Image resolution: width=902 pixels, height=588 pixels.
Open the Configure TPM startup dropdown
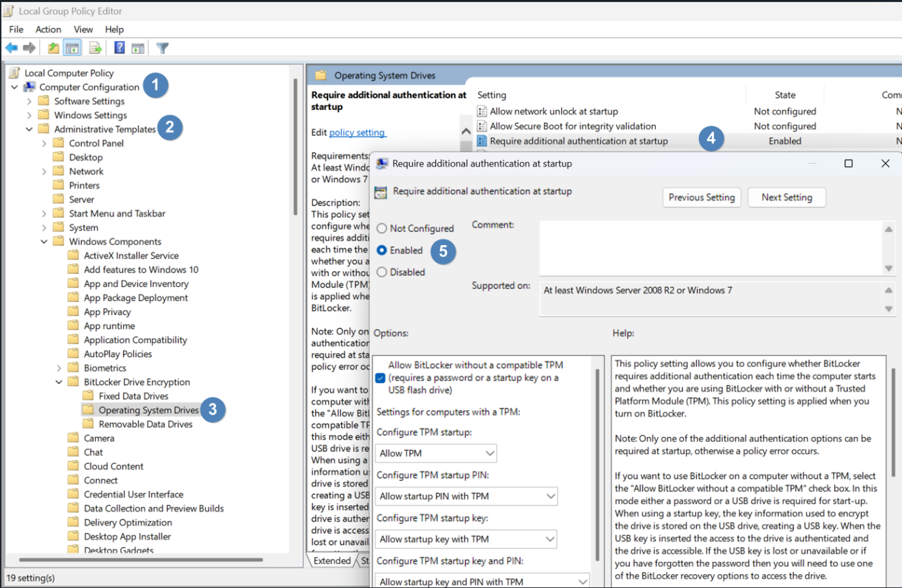point(435,453)
